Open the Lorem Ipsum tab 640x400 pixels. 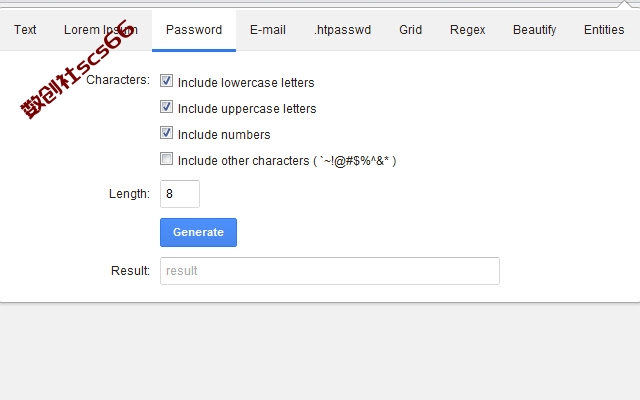pos(101,30)
